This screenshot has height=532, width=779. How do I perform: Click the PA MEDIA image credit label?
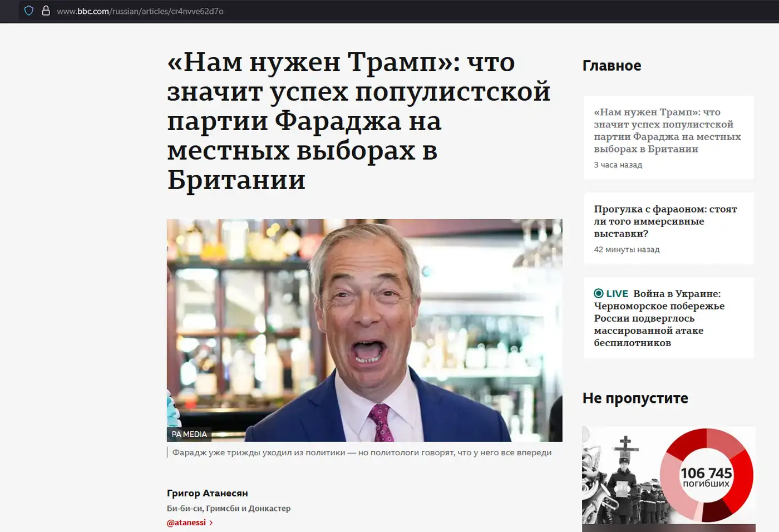[x=189, y=434]
